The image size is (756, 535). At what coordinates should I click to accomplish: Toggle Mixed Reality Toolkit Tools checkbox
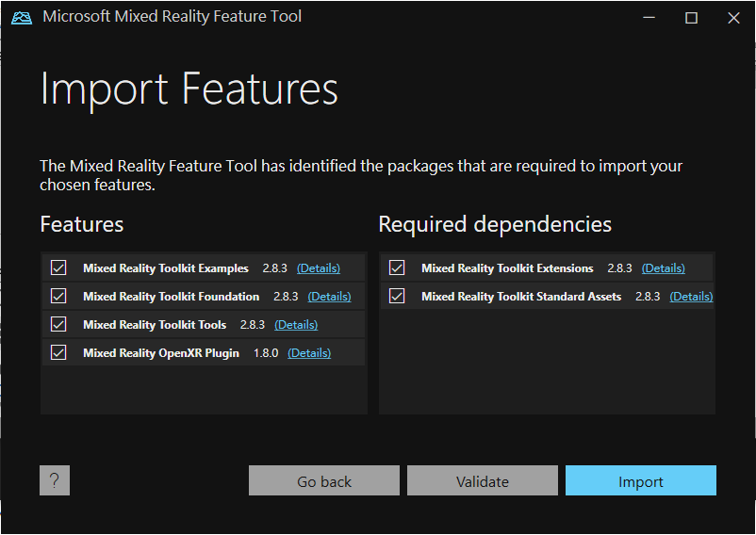tap(58, 325)
